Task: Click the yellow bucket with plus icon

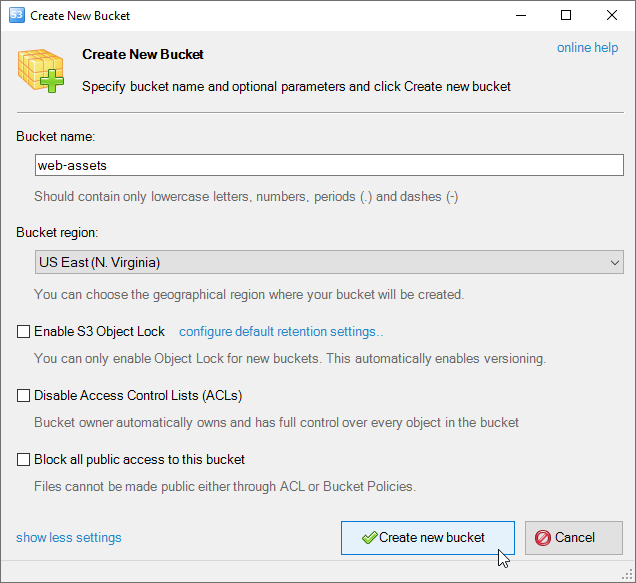Action: [x=41, y=71]
